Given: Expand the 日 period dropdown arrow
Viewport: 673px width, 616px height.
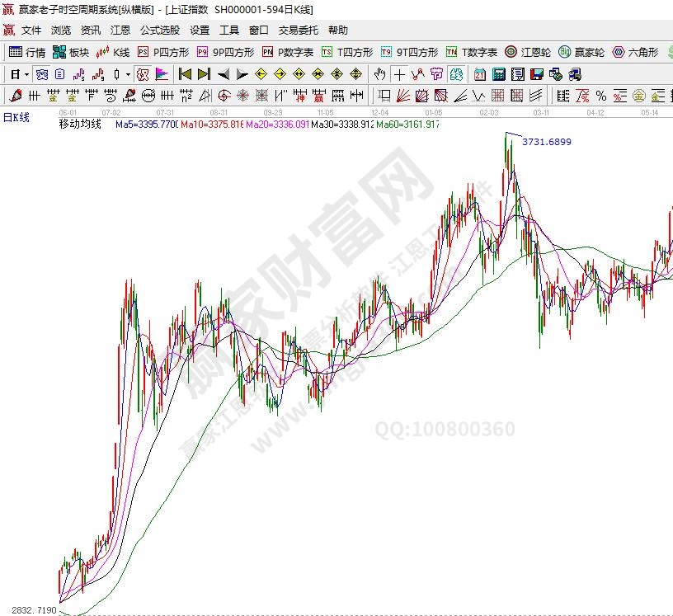Looking at the screenshot, I should (x=26, y=74).
